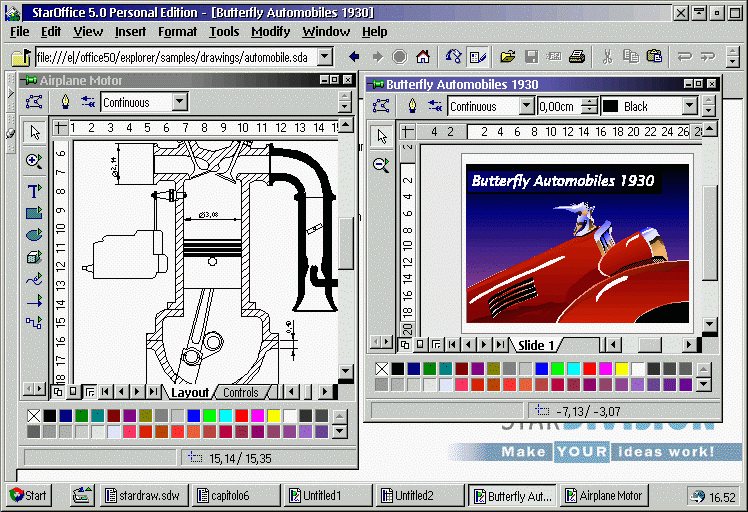This screenshot has height=512, width=748.
Task: Toggle the first view mode button in Airplane Motor
Action: point(58,392)
